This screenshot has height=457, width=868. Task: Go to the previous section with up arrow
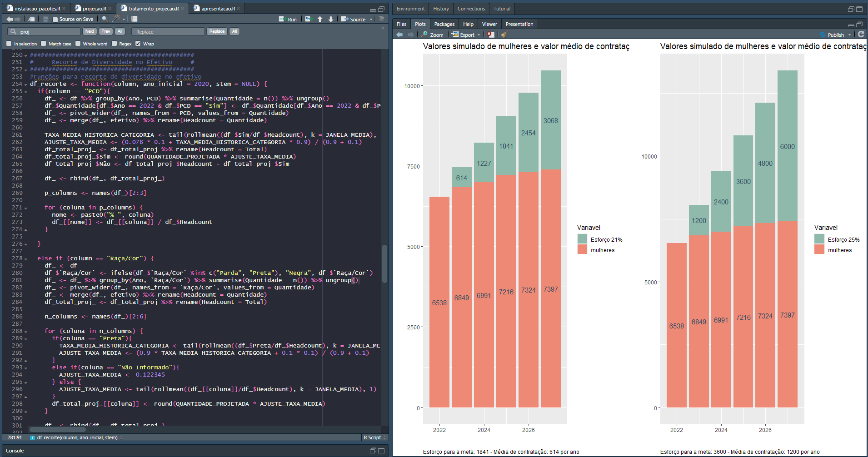pos(320,19)
